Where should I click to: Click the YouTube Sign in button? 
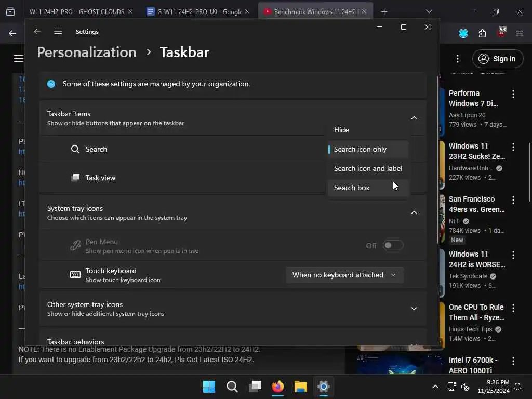point(498,59)
